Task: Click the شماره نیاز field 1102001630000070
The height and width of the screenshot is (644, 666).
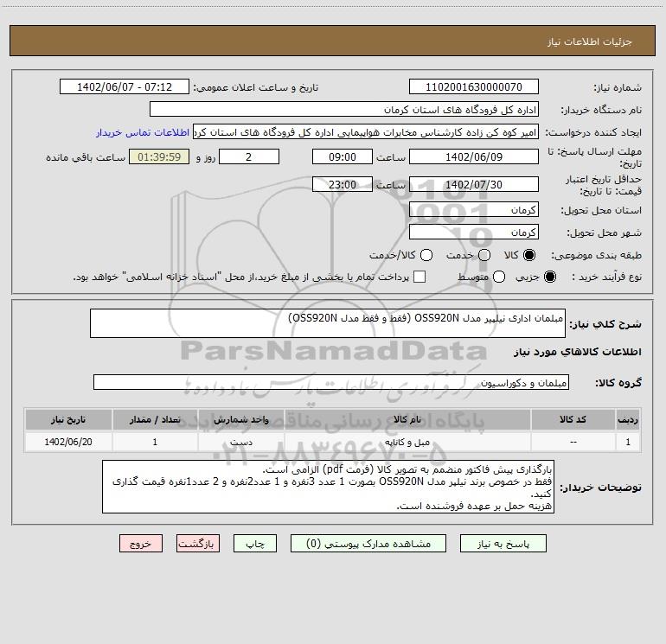Action: 474,86
